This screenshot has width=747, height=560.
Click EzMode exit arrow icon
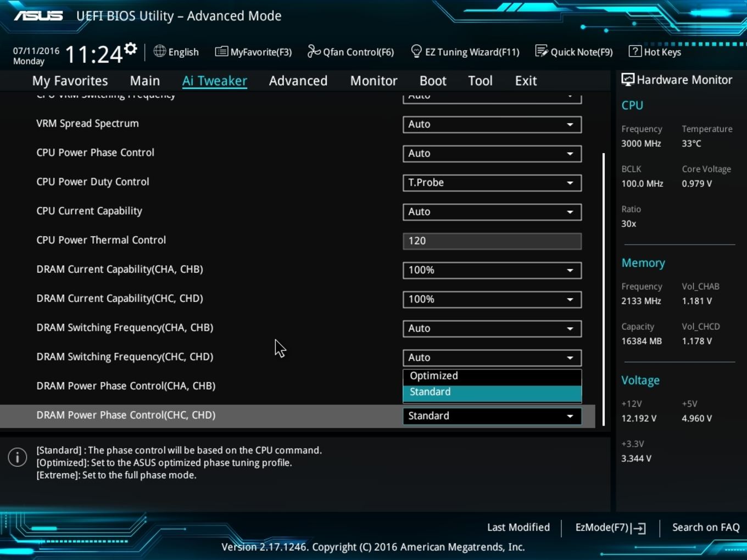pos(639,528)
